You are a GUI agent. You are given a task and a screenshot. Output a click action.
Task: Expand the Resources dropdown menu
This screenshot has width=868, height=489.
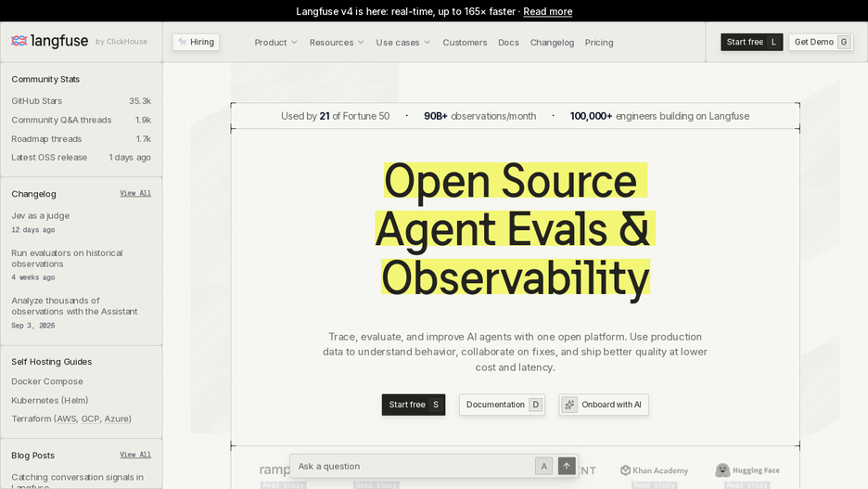[x=337, y=43]
